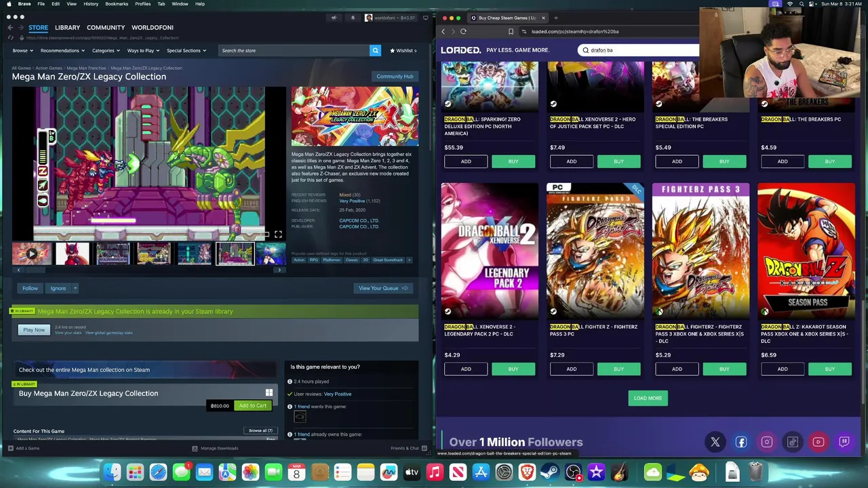The height and width of the screenshot is (488, 868).
Task: Click Browse all (7) content button
Action: tap(260, 430)
